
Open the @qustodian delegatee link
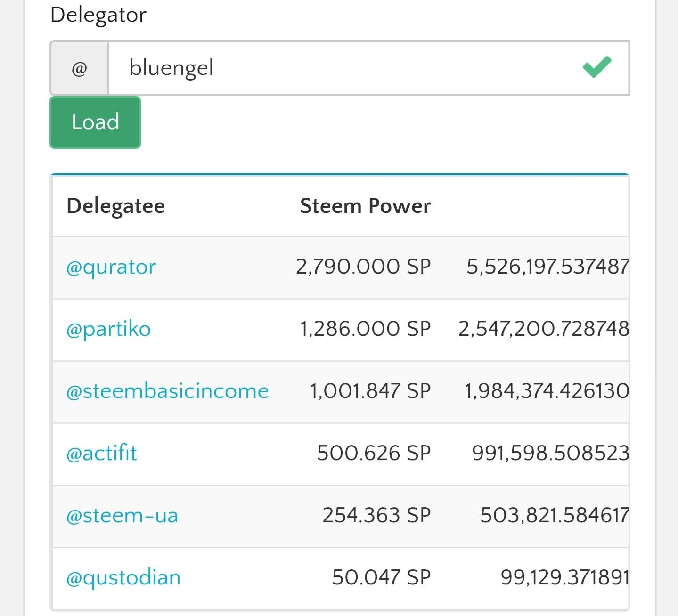click(x=123, y=578)
